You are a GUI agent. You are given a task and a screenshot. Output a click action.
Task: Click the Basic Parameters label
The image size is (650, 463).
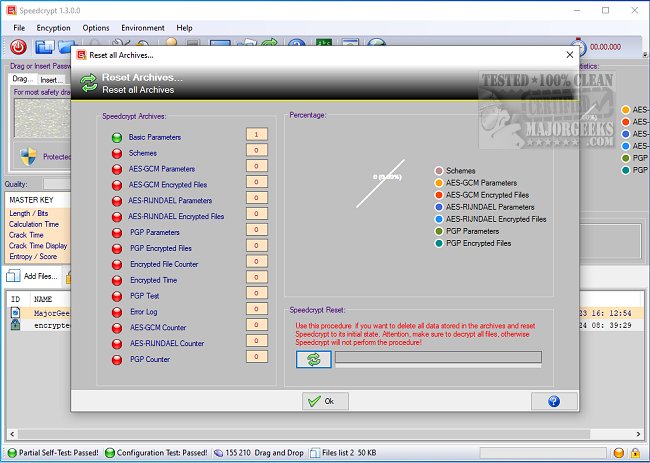point(155,137)
